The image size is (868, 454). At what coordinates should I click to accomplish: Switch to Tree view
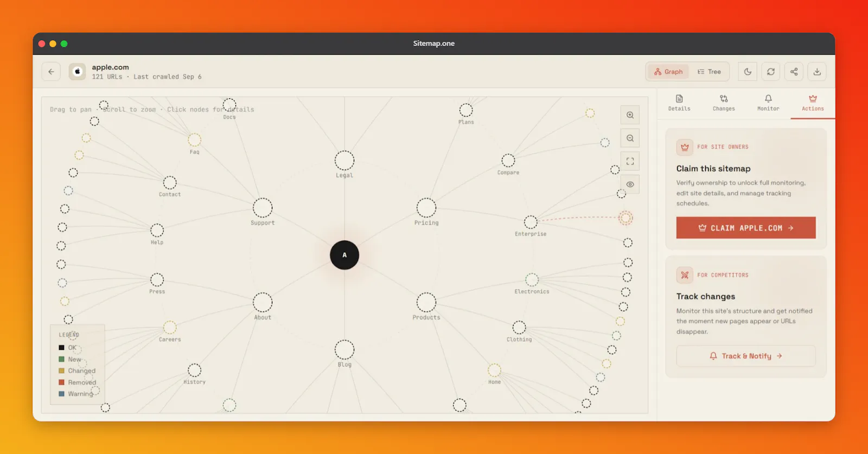point(709,72)
